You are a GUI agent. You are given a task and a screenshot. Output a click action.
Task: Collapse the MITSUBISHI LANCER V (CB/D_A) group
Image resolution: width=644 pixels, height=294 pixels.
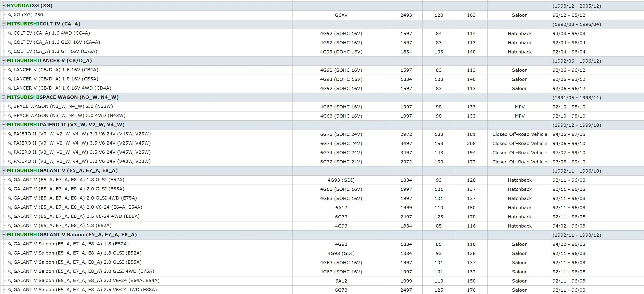pos(4,60)
